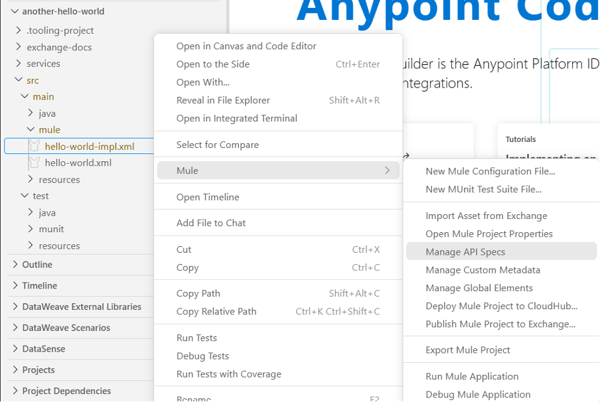Expand the java folder under test
The image size is (600, 402).
pos(31,212)
